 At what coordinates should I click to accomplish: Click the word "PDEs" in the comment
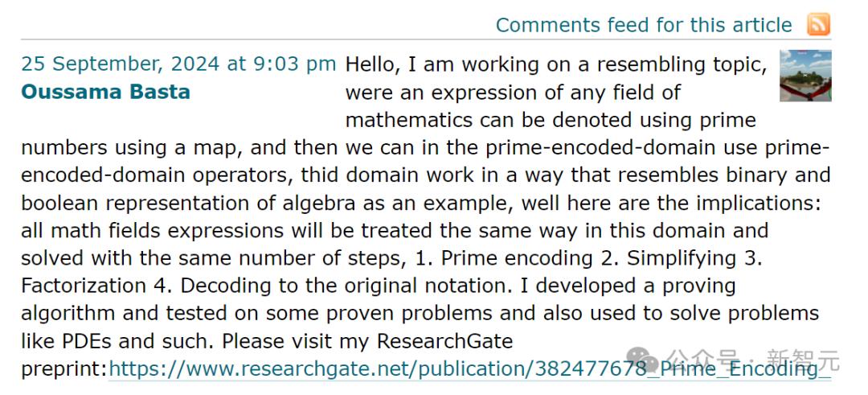tap(84, 340)
